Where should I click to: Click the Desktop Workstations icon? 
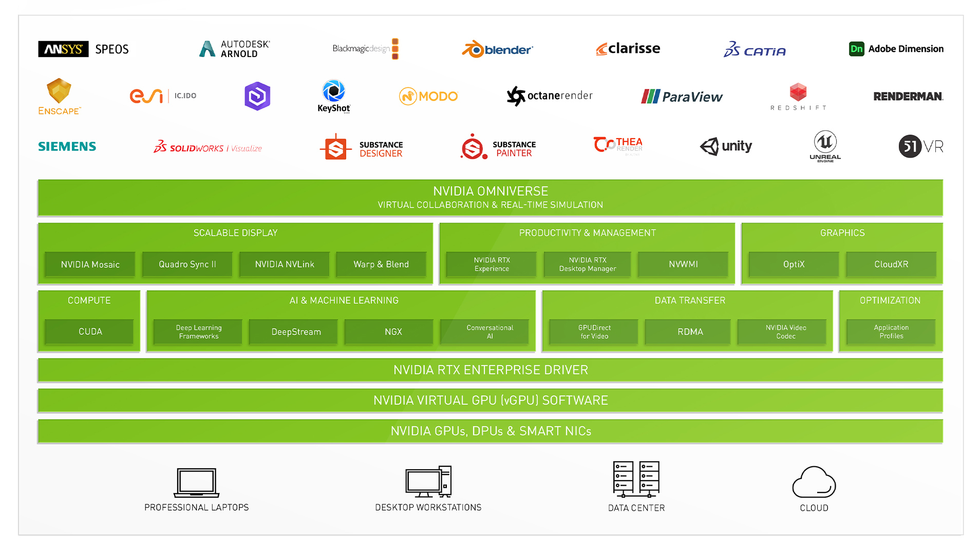tap(428, 482)
